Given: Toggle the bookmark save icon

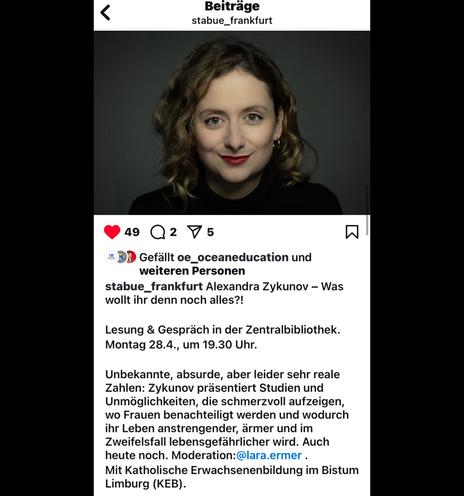Looking at the screenshot, I should click(352, 232).
